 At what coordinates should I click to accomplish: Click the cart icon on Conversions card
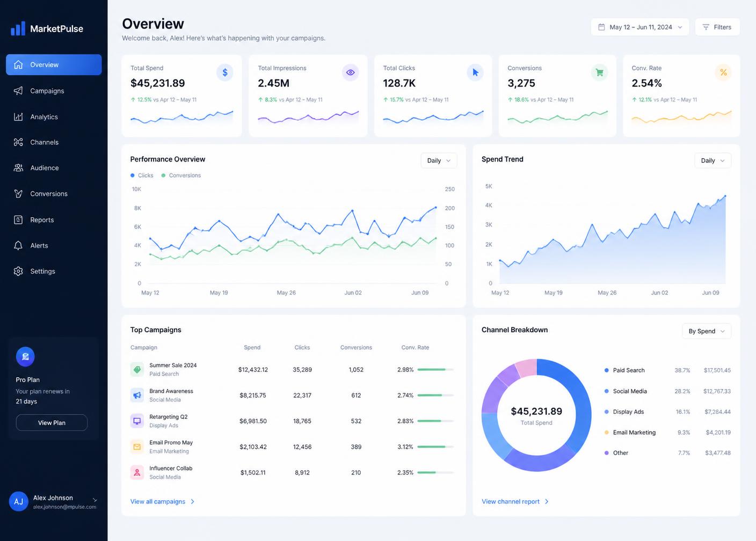point(599,72)
